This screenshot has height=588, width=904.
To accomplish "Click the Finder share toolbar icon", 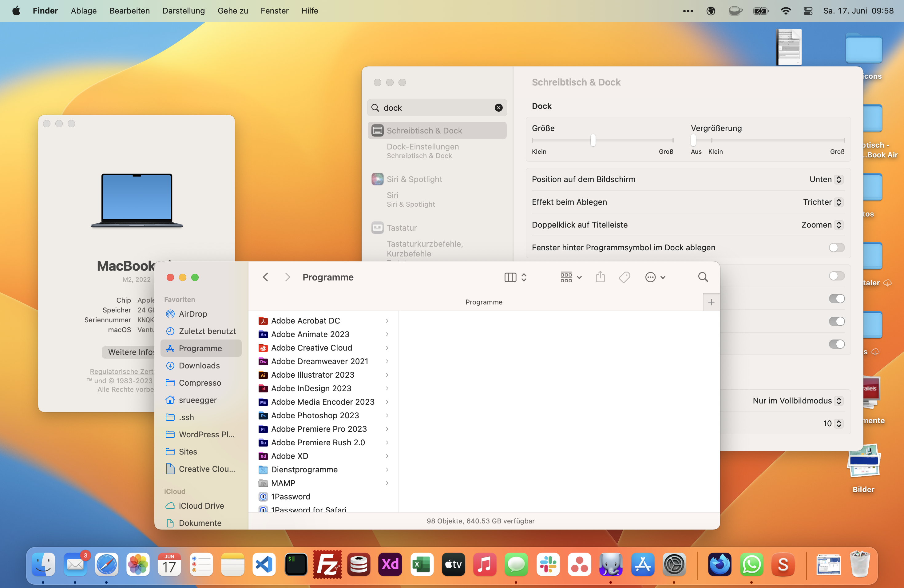I will pos(600,277).
